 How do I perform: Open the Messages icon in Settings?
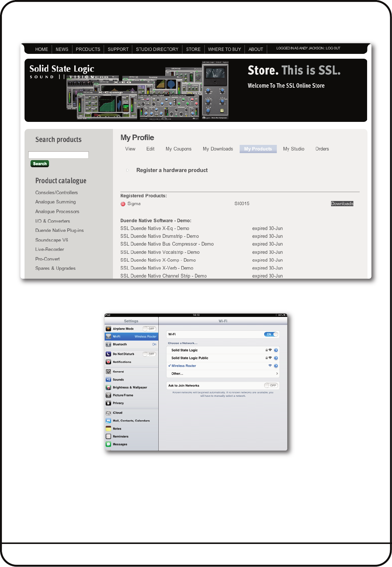[x=108, y=444]
